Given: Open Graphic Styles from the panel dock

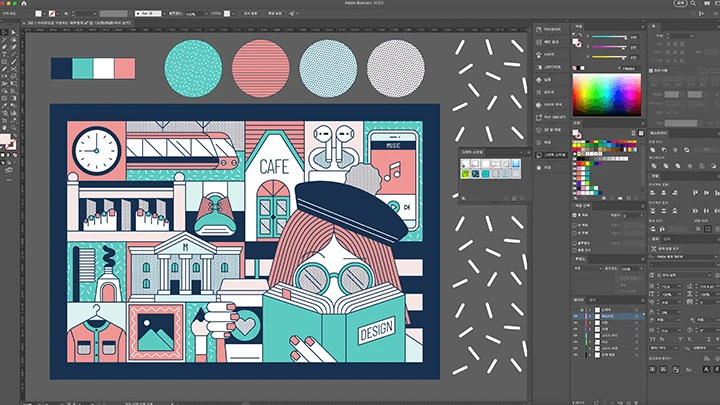Looking at the screenshot, I should [551, 155].
